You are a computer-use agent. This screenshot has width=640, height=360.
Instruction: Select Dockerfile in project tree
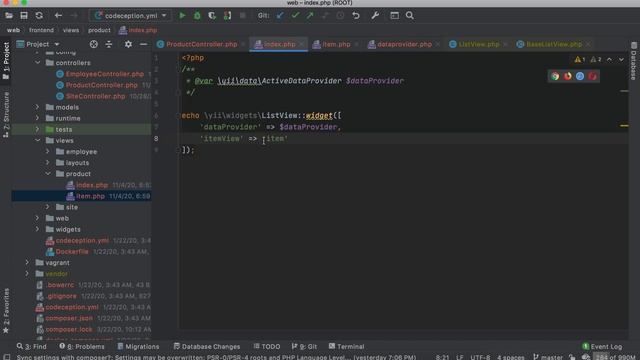click(72, 251)
